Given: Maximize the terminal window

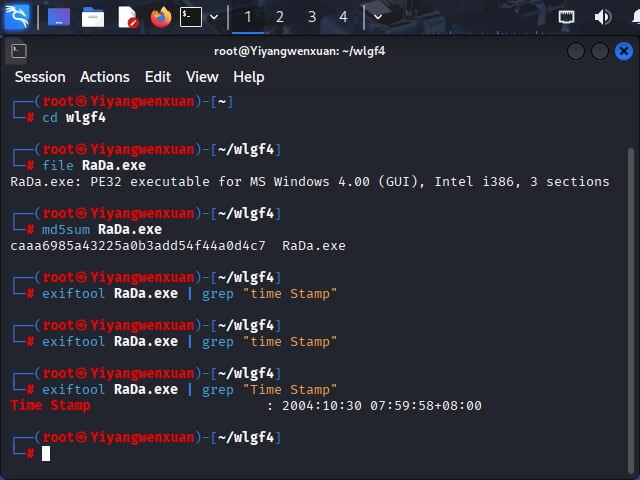Looking at the screenshot, I should point(600,51).
